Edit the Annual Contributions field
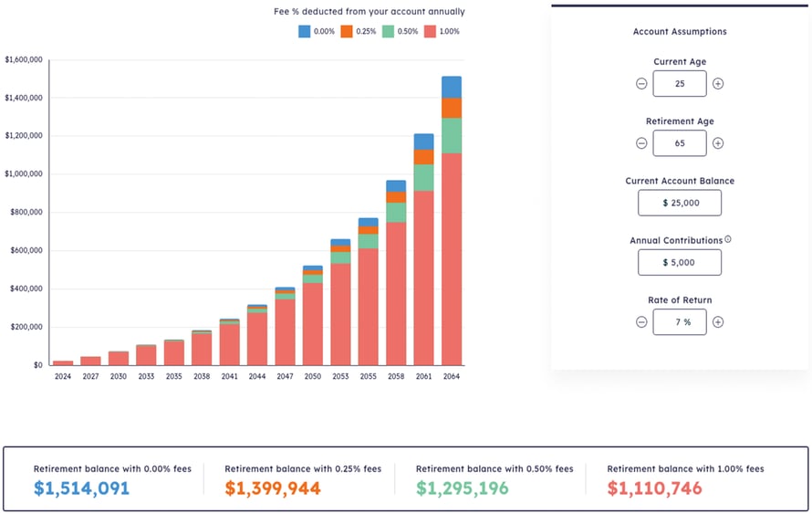Viewport: 812px width, 514px height. pyautogui.click(x=680, y=262)
